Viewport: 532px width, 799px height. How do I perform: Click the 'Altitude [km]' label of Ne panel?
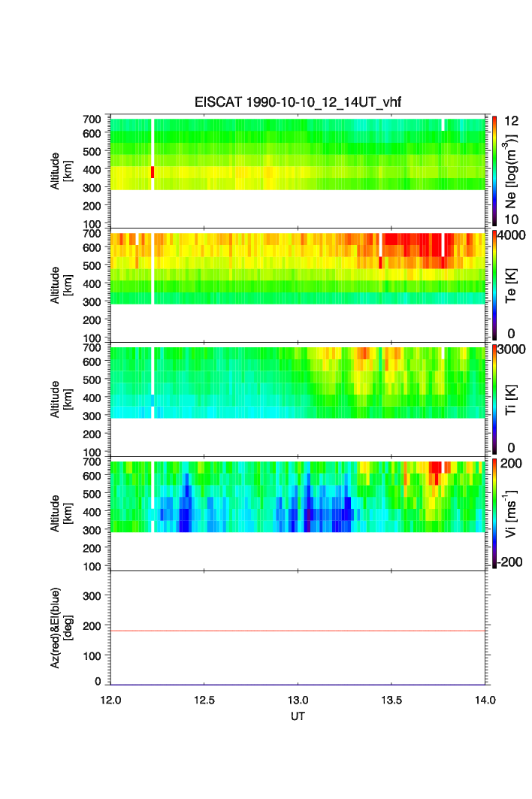pos(61,171)
